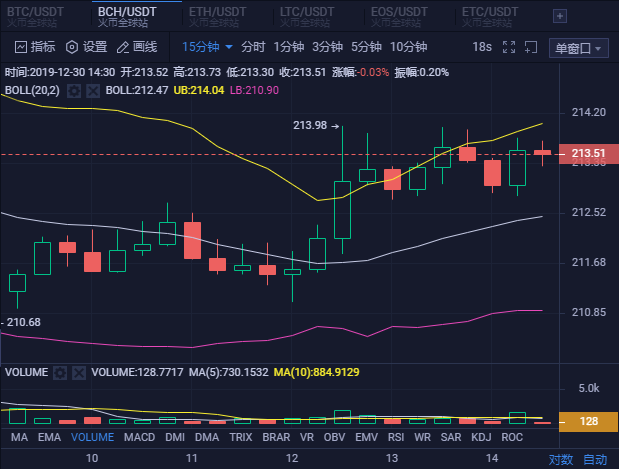The width and height of the screenshot is (619, 469).
Task: Choose the EMA indicator
Action: pyautogui.click(x=49, y=437)
